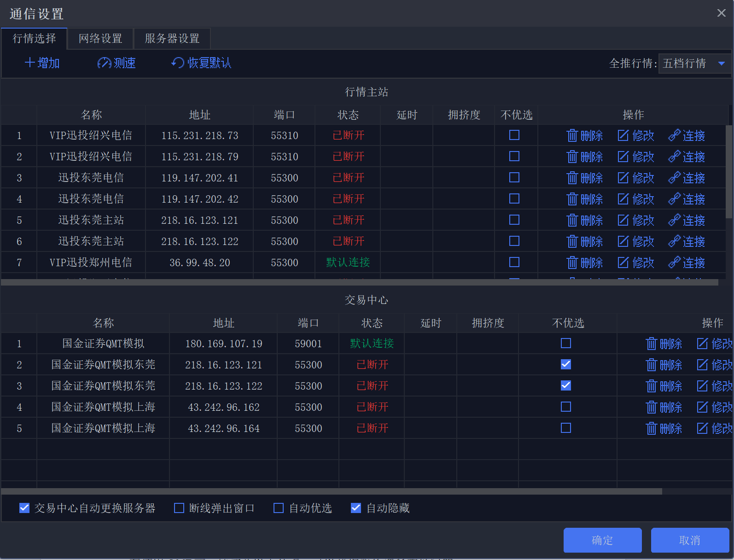Connect to quote server 218.16.123.121
Screen dimensions: 734x560
coord(687,220)
